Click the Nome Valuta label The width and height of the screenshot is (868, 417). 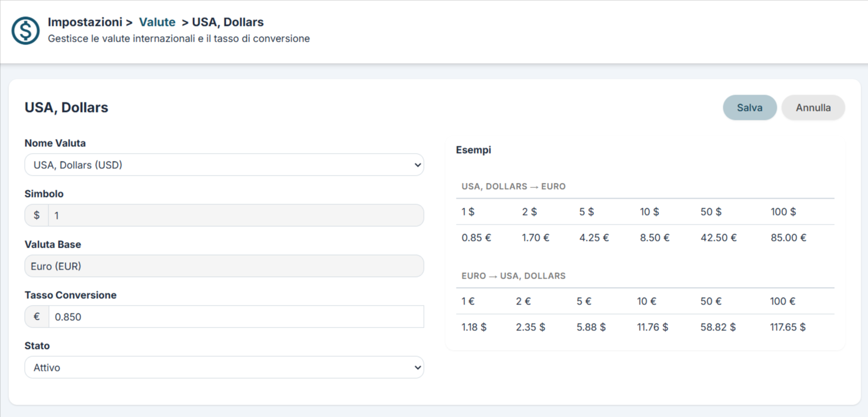[55, 144]
